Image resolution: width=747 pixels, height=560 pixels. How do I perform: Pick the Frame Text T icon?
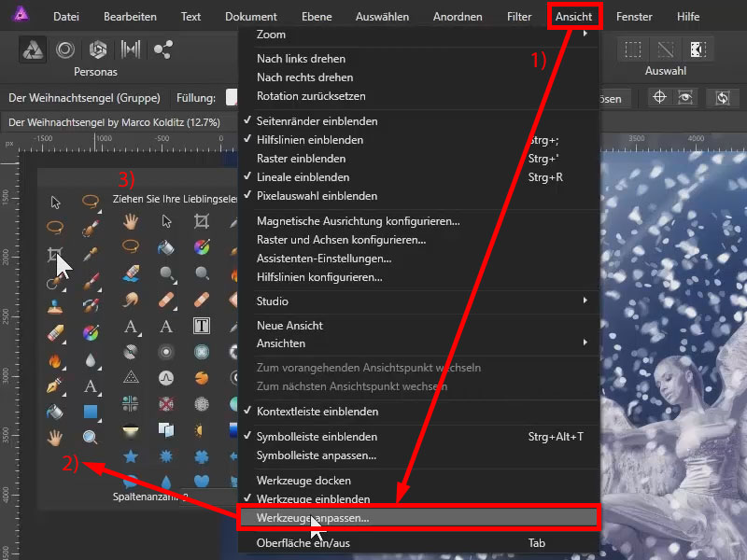[202, 326]
